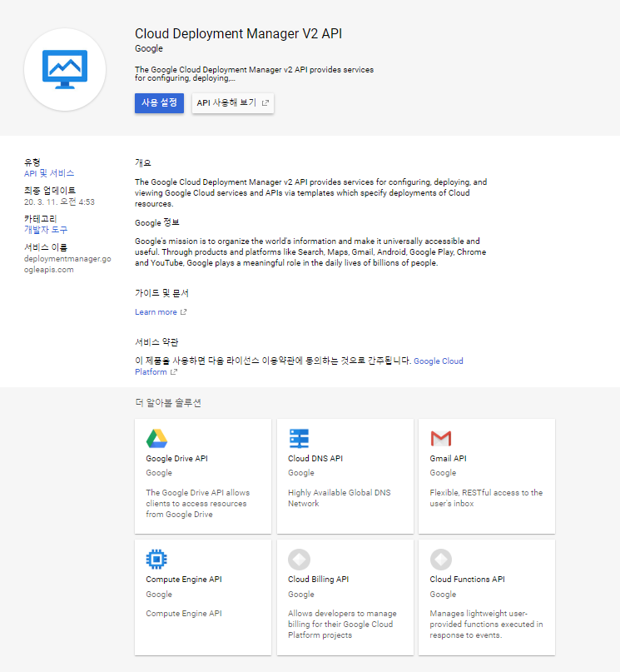Viewport: 620px width, 672px height.
Task: Open the Gmail API card title
Action: [448, 458]
